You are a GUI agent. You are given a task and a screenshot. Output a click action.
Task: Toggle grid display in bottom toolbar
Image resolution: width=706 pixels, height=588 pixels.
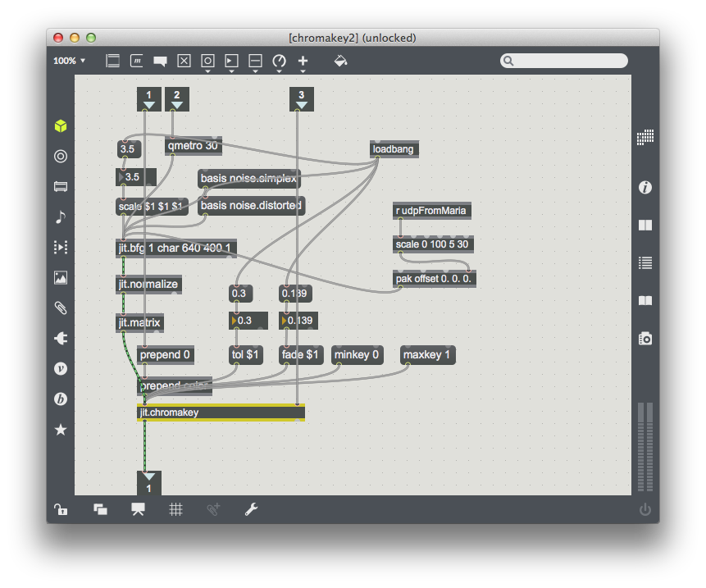coord(175,510)
